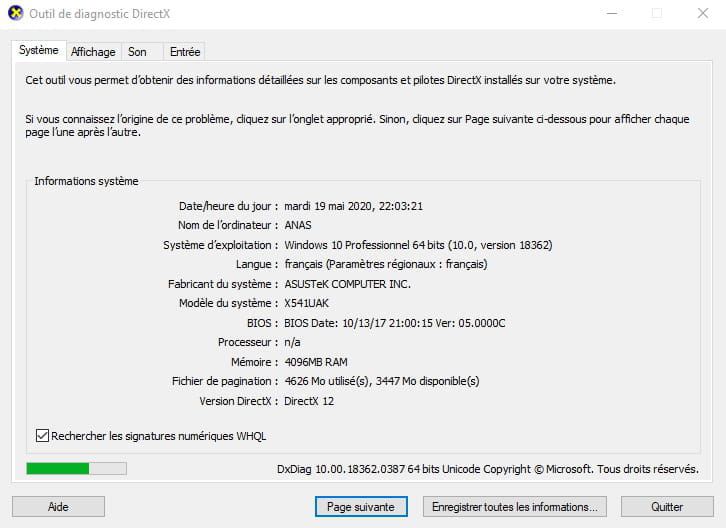
Task: Click the Outil de diagnostic DirectX window title
Action: (100, 13)
